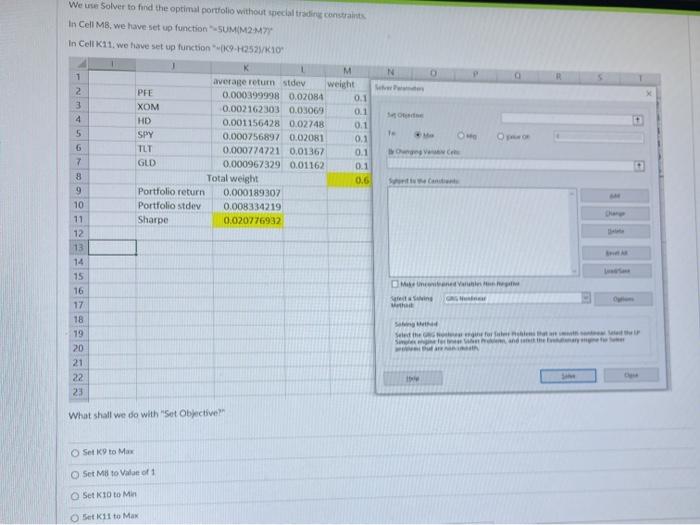Select the TLT ticker cell
Viewport: 700px width, 525px height.
pyautogui.click(x=173, y=149)
